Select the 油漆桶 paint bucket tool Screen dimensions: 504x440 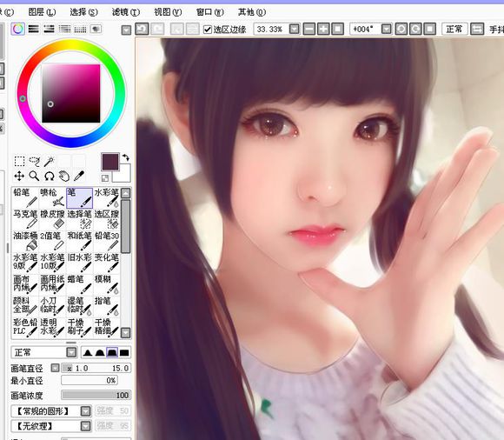(x=25, y=241)
